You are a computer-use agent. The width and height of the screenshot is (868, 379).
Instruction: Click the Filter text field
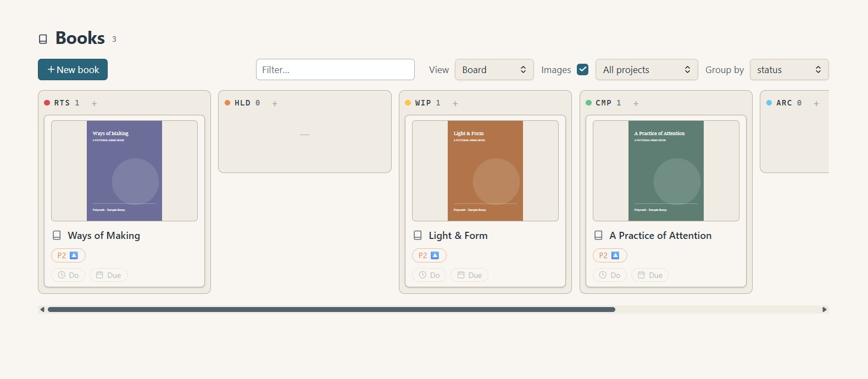(335, 70)
